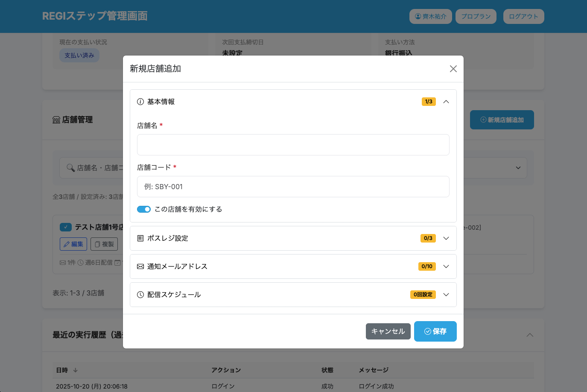The height and width of the screenshot is (392, 587).
Task: Click the clock icon for 配信スケジュール
Action: [x=140, y=295]
